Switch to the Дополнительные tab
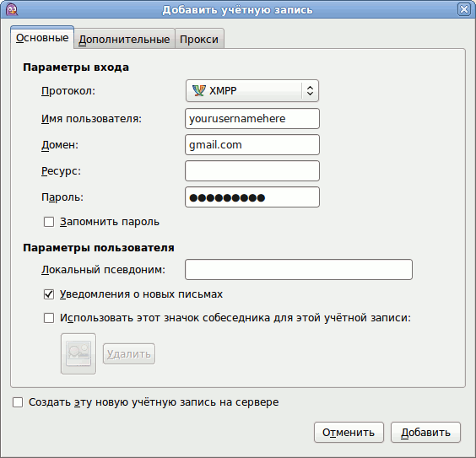 pyautogui.click(x=124, y=39)
